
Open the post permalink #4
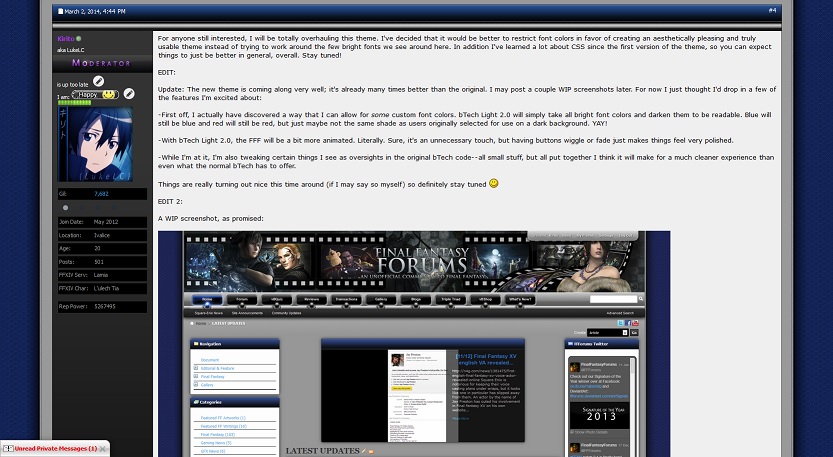[771, 10]
